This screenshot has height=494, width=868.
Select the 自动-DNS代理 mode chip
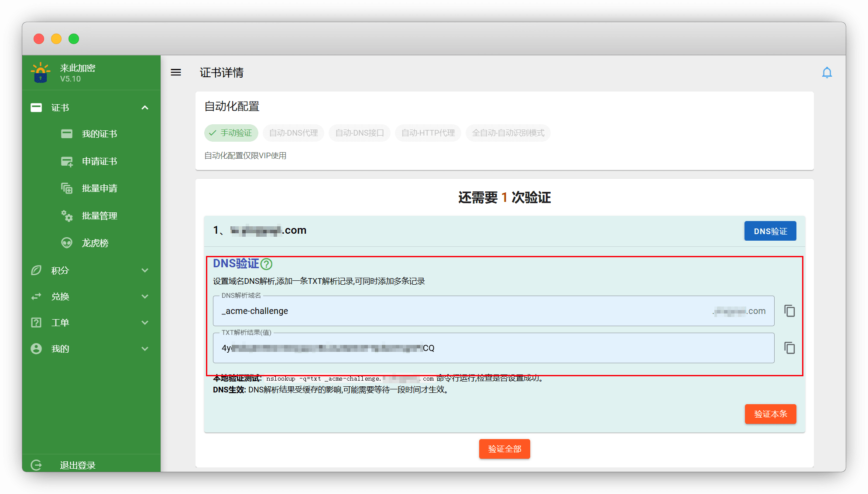click(293, 133)
